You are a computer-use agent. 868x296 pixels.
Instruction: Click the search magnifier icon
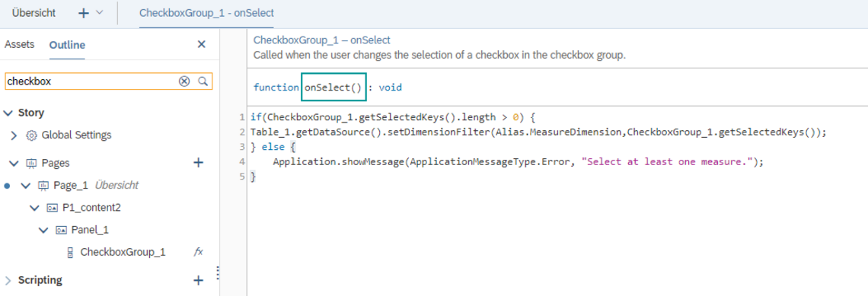coord(203,81)
